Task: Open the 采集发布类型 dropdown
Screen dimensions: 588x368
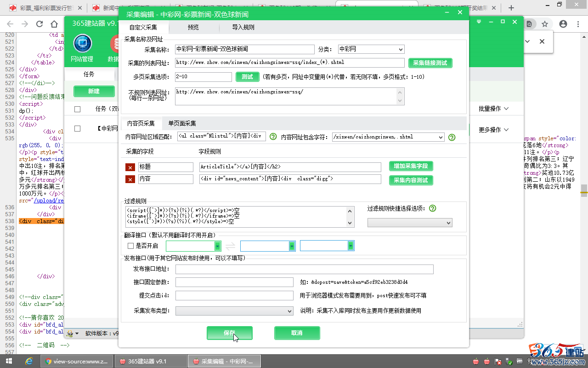Action: 234,311
